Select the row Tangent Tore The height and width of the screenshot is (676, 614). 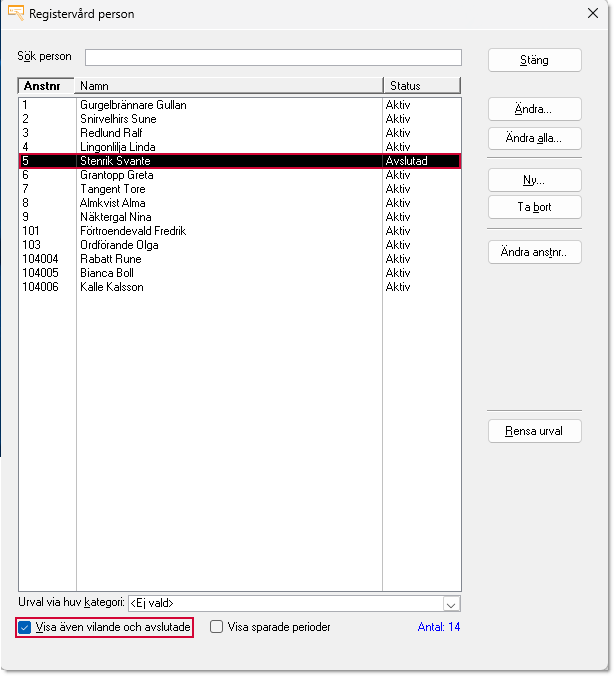click(240, 189)
